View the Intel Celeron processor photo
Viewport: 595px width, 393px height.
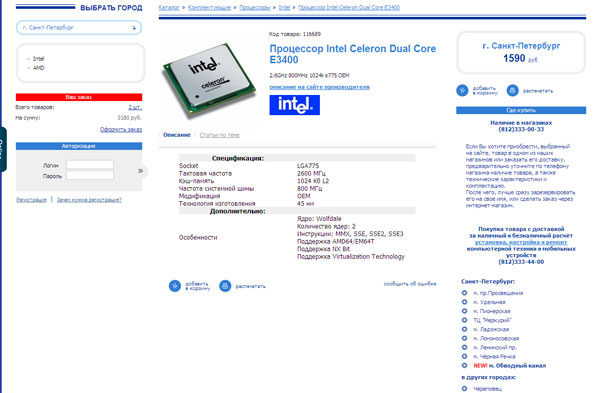click(x=209, y=80)
